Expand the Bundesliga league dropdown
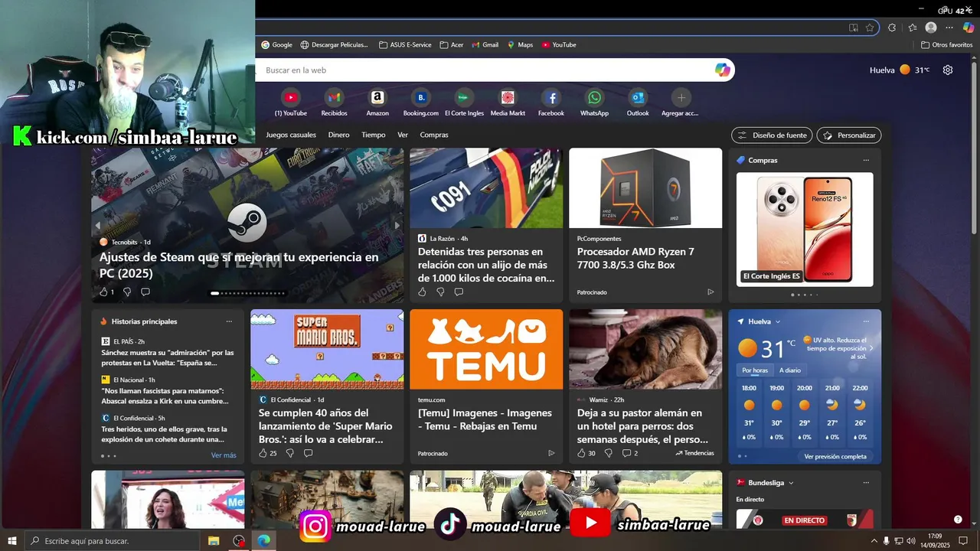 click(x=791, y=483)
